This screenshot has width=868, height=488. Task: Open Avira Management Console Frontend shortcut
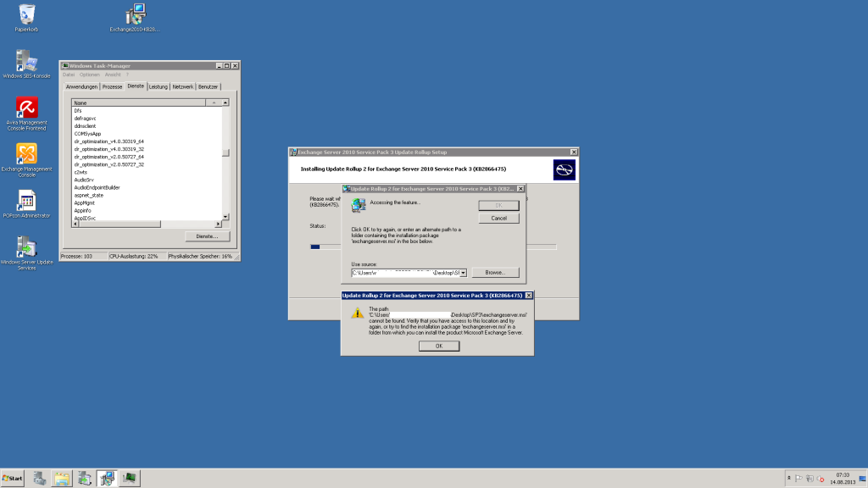click(x=26, y=114)
